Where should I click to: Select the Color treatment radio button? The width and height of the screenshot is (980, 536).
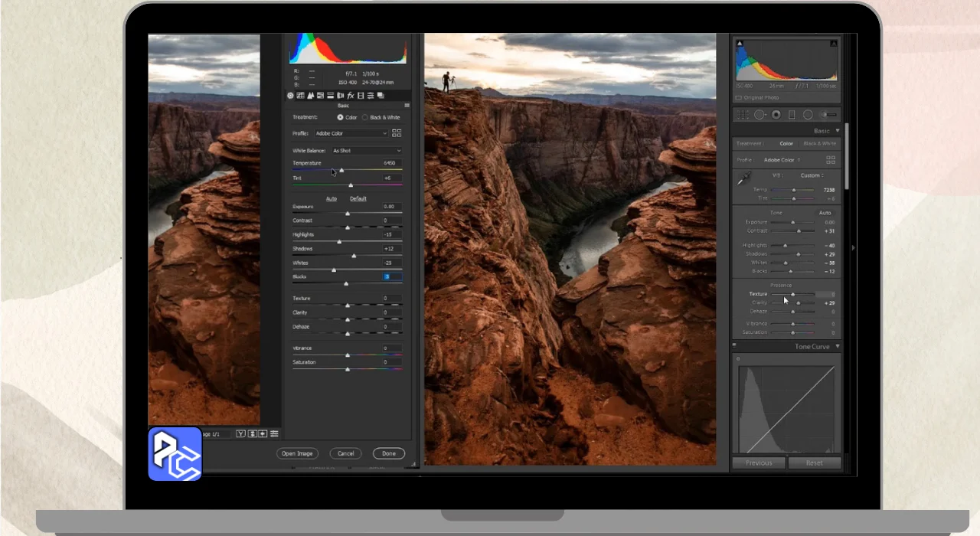(341, 118)
